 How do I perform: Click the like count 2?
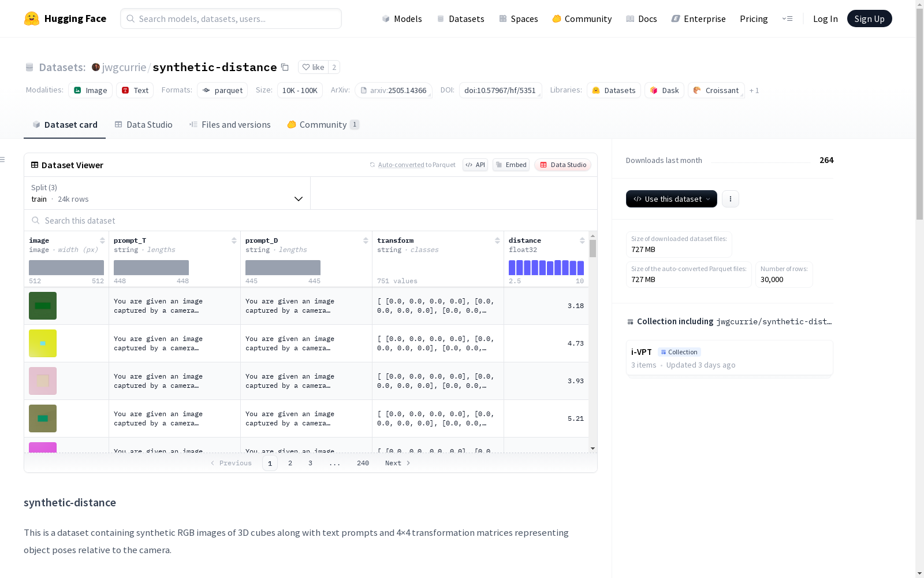[334, 67]
